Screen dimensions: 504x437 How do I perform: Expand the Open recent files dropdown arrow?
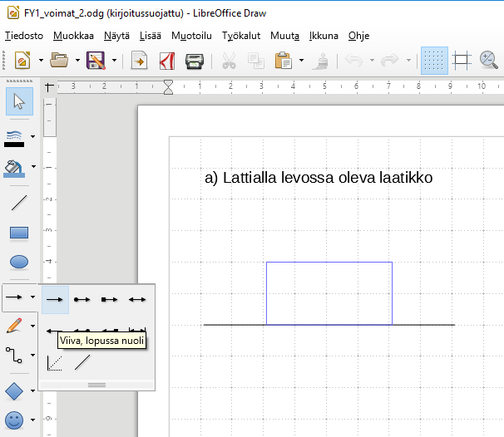click(x=77, y=60)
